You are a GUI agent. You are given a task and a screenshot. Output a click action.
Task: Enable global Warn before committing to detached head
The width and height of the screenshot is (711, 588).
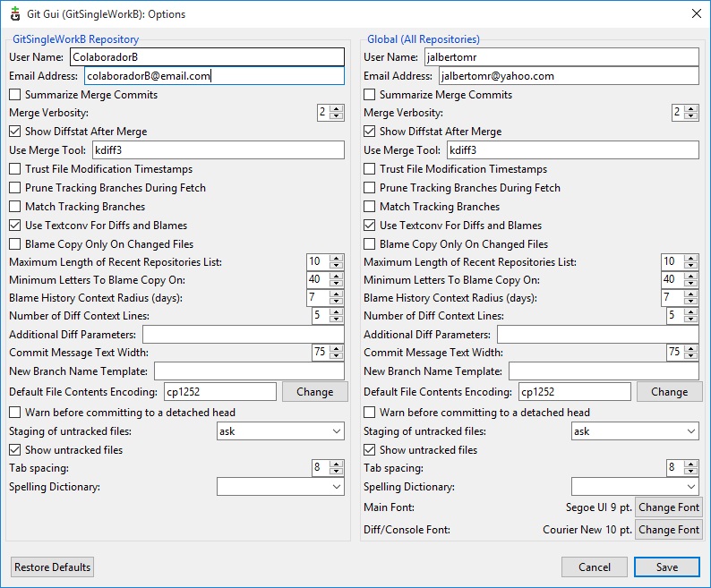pos(370,412)
